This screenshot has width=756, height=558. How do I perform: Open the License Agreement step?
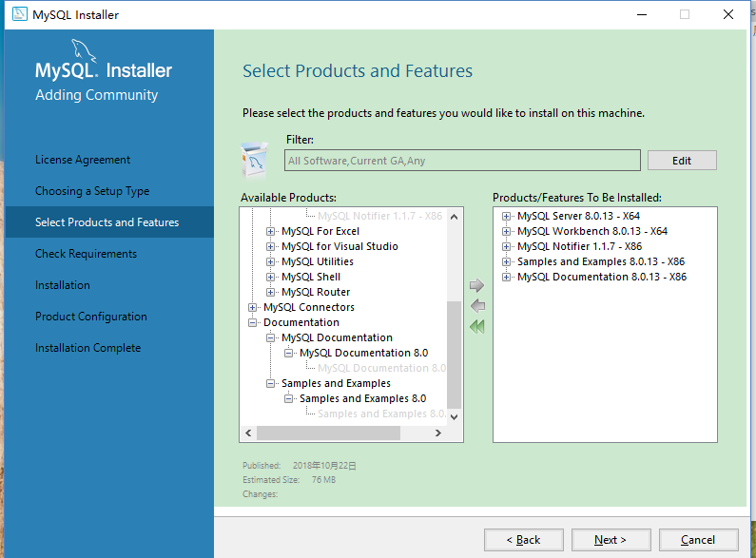pos(83,160)
